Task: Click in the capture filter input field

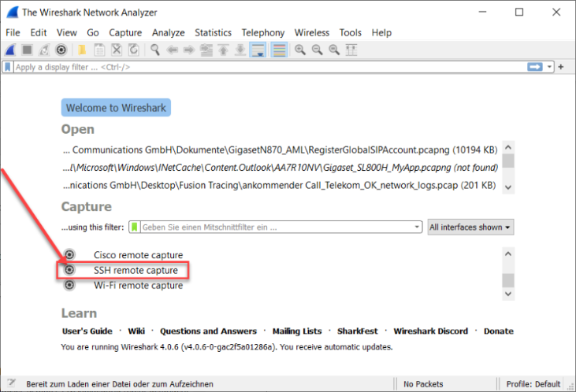Action: coord(277,227)
